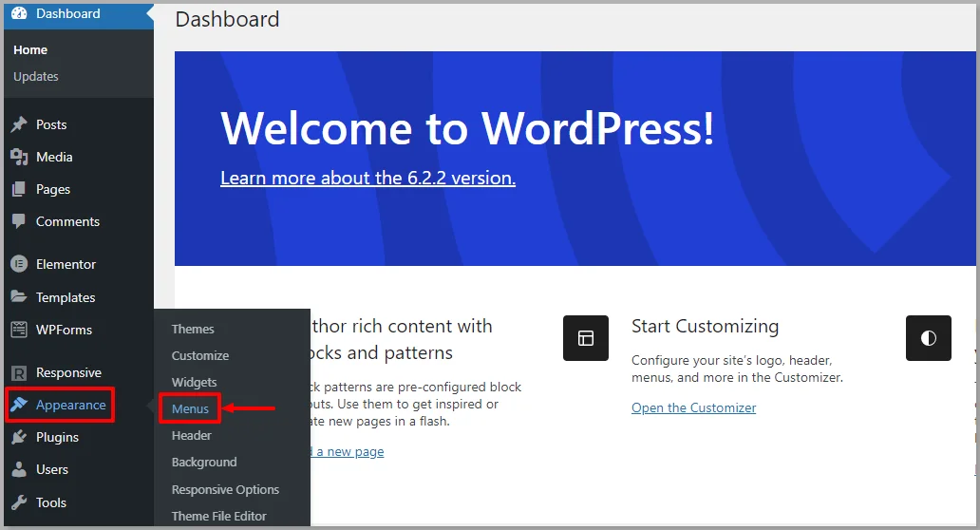Select Header in Appearance submenu
The height and width of the screenshot is (530, 980).
pos(191,436)
